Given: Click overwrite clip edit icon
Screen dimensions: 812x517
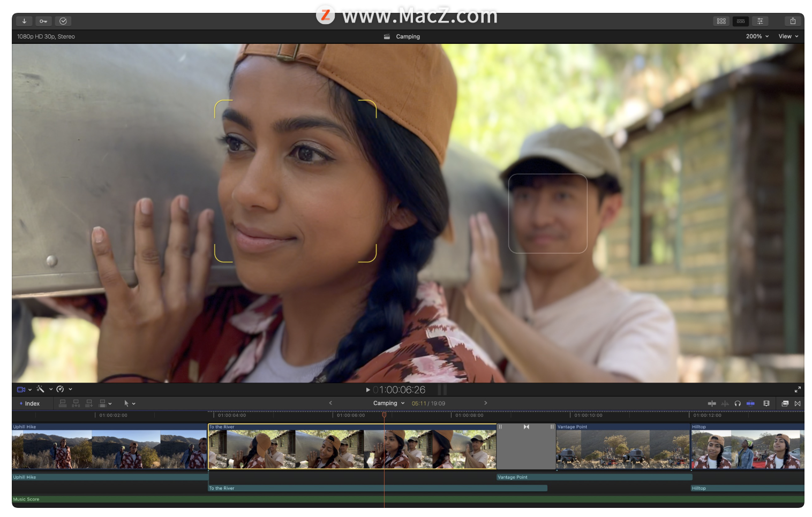Looking at the screenshot, I should 102,404.
